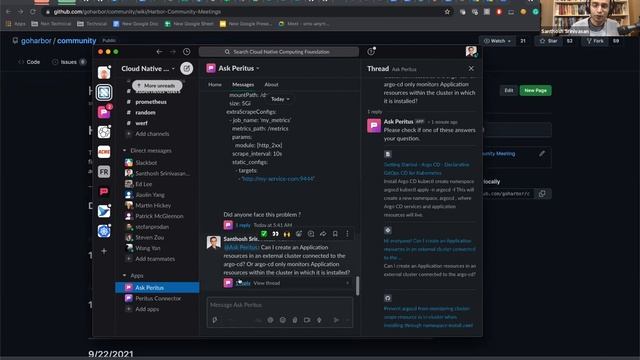Open the GitHub Watch dropdown
The width and height of the screenshot is (640, 360).
click(498, 41)
